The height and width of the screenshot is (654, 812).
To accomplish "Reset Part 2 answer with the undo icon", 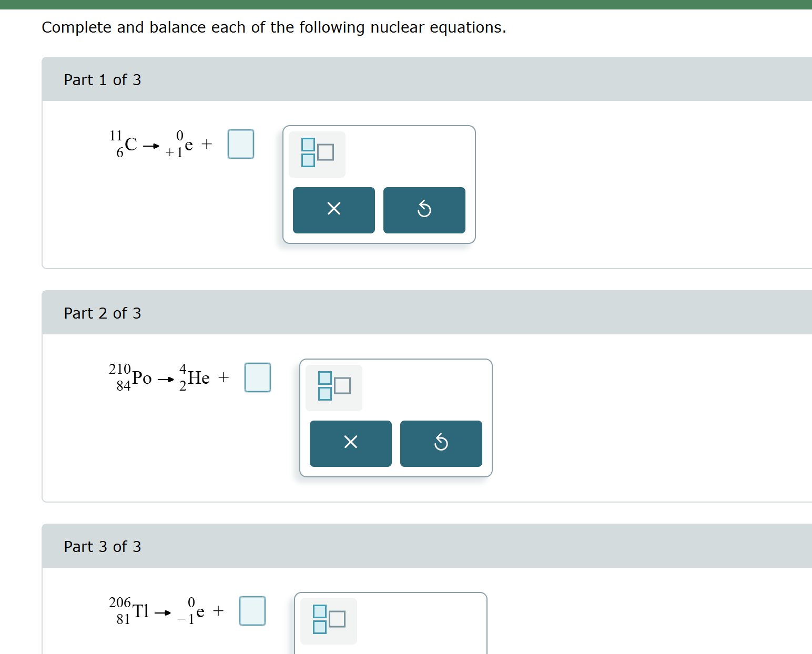I will pos(441,443).
